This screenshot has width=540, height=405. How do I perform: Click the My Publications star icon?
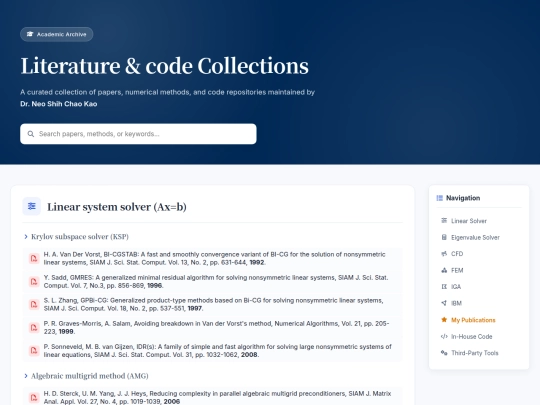pyautogui.click(x=444, y=320)
